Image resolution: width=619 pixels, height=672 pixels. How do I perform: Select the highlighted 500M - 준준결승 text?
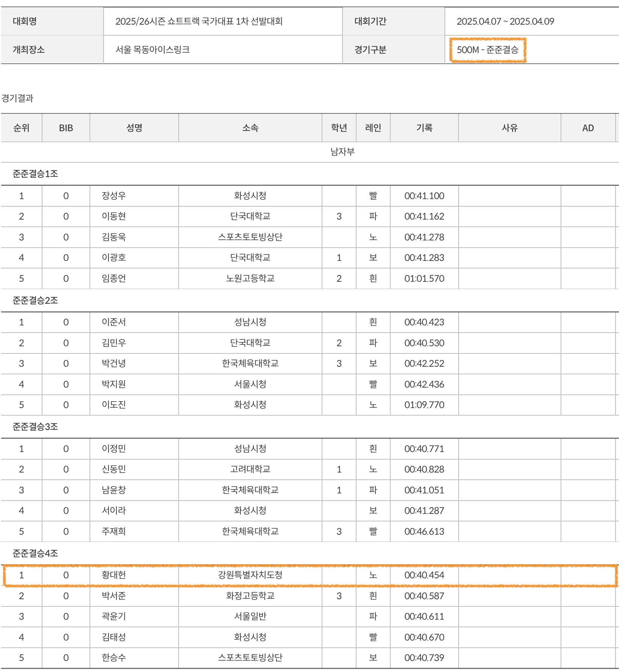487,50
